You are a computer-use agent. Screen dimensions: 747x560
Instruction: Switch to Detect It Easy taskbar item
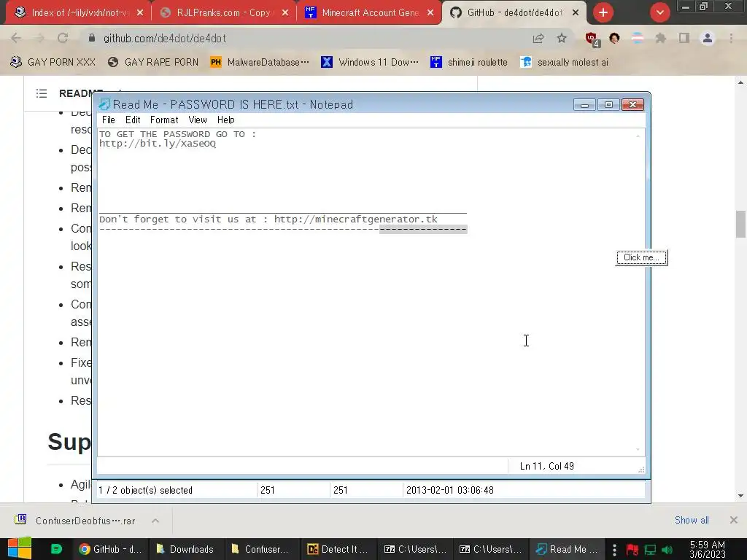(337, 549)
